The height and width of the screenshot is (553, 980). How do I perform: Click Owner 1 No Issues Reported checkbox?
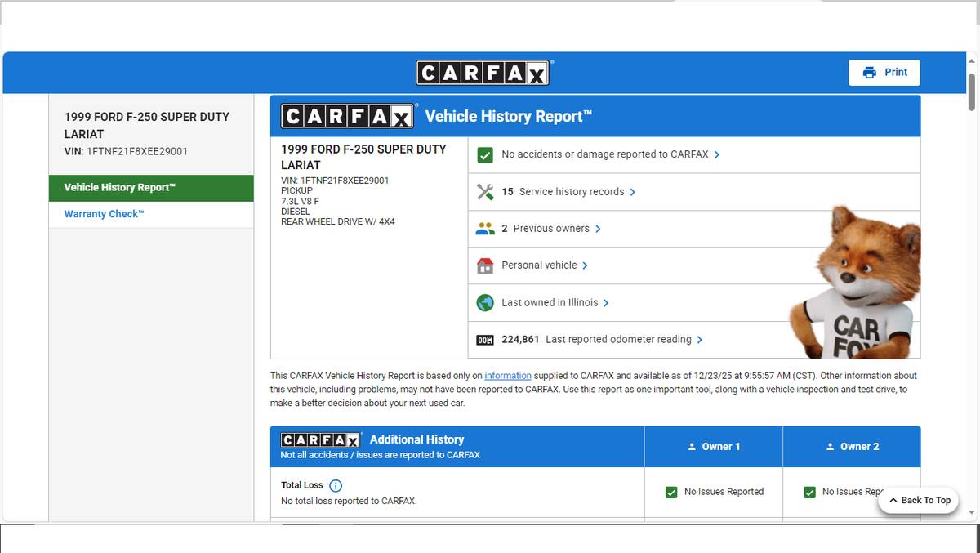coord(671,492)
